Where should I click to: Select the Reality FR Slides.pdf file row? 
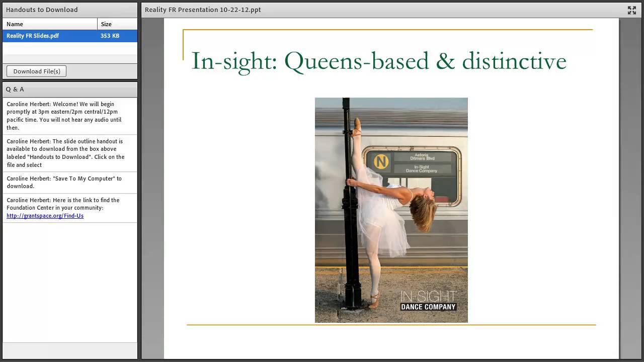tap(70, 36)
